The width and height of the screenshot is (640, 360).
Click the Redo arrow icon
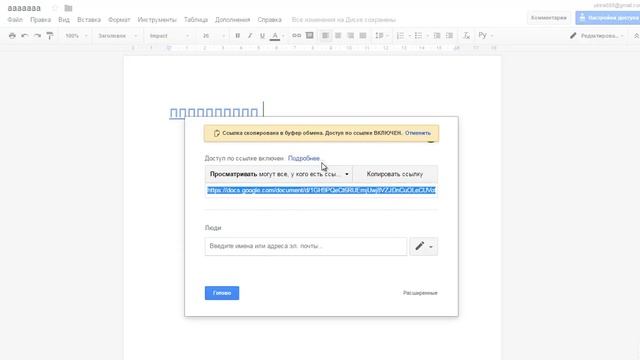pyautogui.click(x=38, y=36)
